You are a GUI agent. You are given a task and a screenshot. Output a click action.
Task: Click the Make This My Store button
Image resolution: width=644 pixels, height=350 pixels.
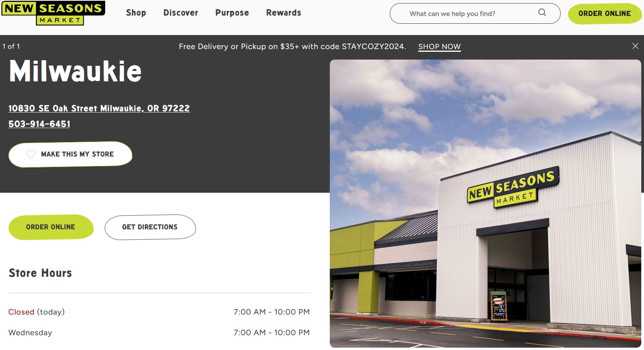coord(70,155)
